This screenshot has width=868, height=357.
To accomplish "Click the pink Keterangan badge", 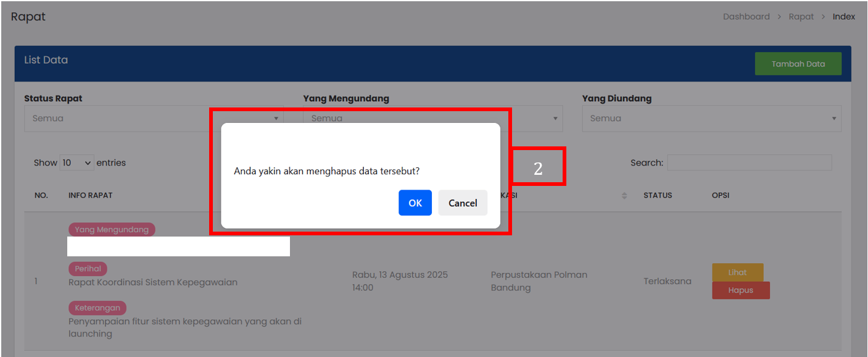I will tap(97, 308).
